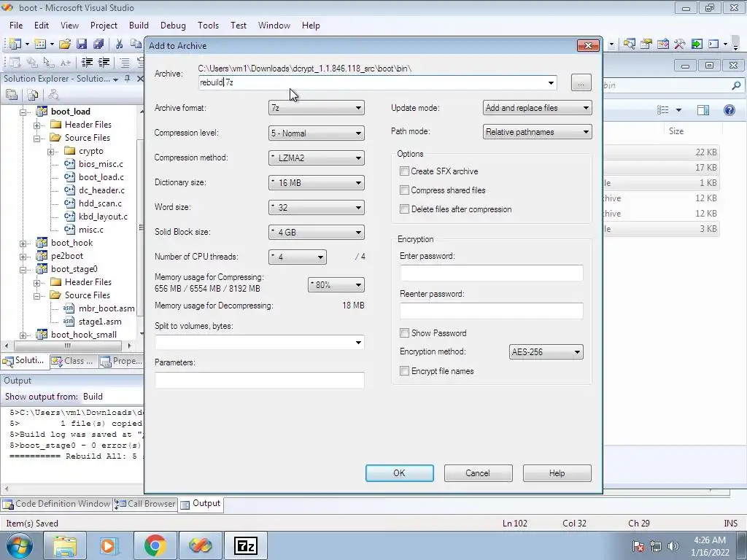Expand the boot_hook project node
The image size is (747, 560).
click(x=23, y=244)
